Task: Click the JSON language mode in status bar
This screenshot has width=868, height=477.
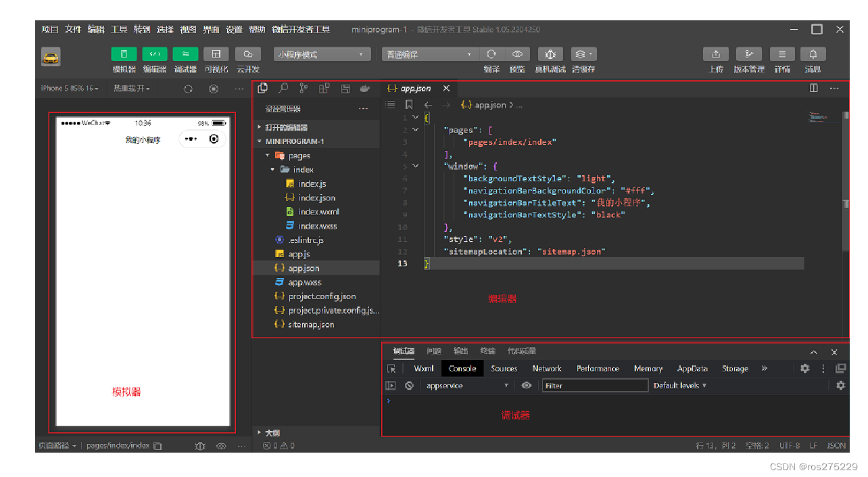Action: 836,445
